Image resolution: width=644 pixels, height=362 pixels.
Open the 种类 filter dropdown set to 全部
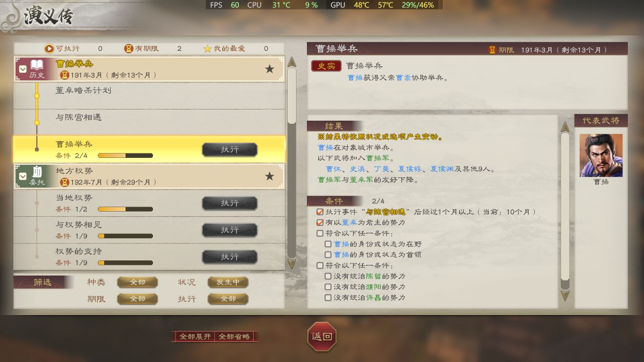tap(137, 283)
